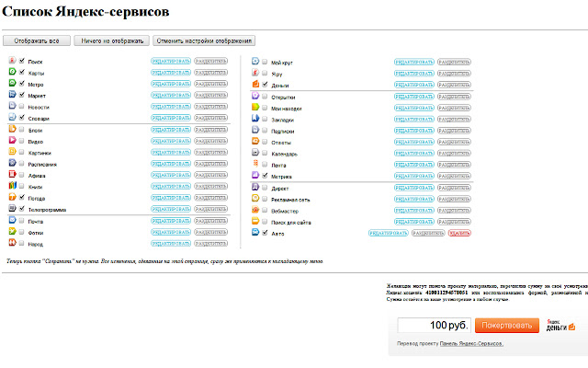Click the Картинки service icon

12,151
